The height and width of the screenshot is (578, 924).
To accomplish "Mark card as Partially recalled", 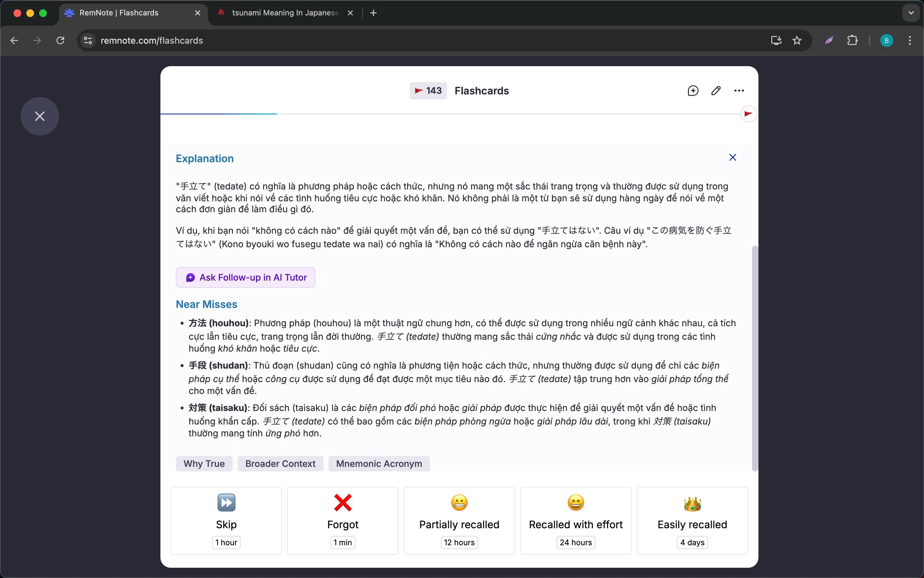I will point(459,521).
